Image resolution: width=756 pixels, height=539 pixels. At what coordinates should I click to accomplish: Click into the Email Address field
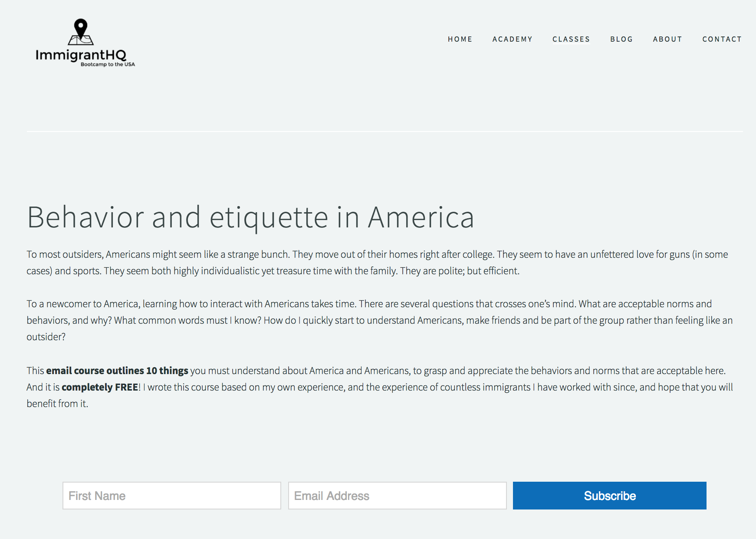397,496
